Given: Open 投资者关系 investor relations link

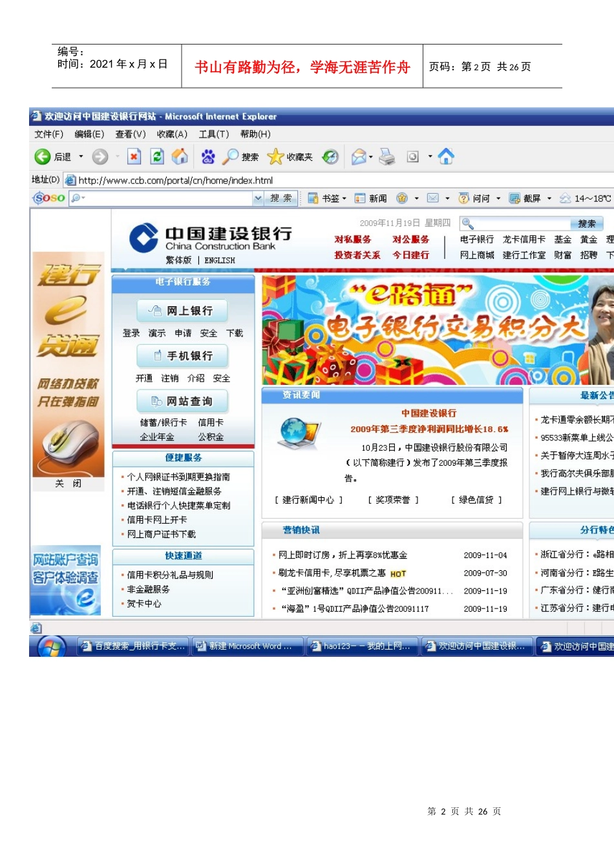Looking at the screenshot, I should (x=357, y=255).
